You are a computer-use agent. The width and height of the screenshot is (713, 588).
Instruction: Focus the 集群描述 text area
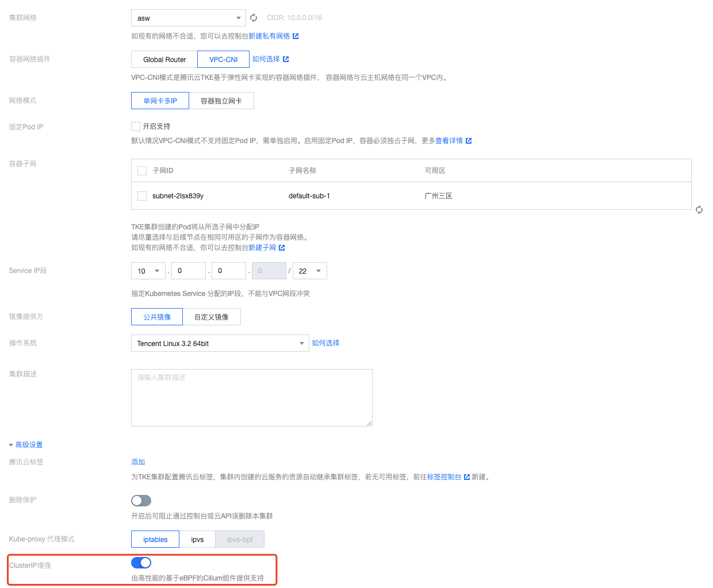click(252, 398)
